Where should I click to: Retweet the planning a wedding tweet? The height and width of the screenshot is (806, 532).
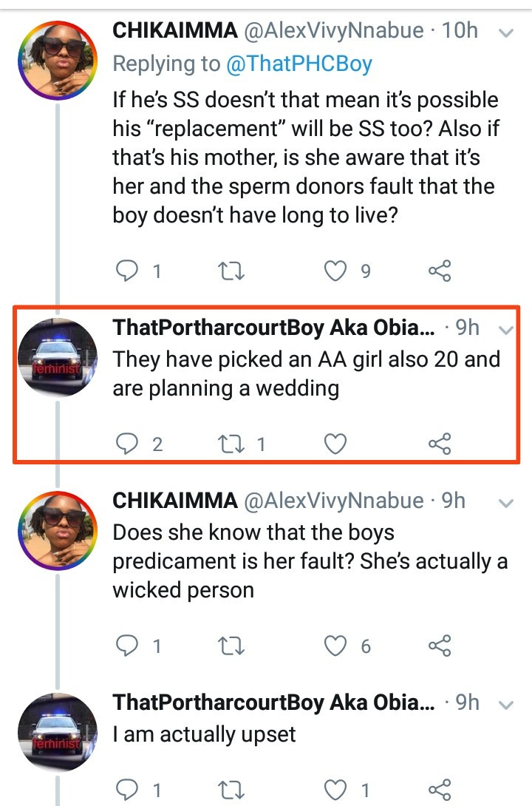(x=232, y=444)
